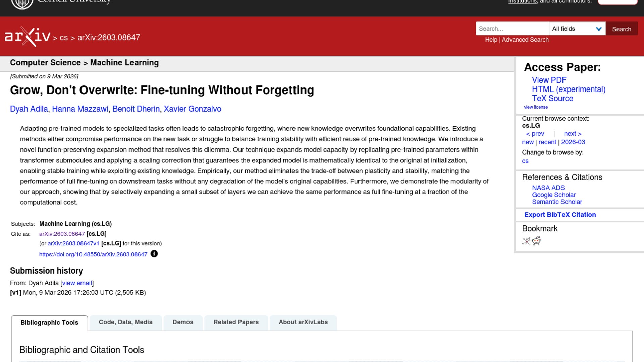Open author Dyah Adila's page
The height and width of the screenshot is (362, 644).
[29, 109]
